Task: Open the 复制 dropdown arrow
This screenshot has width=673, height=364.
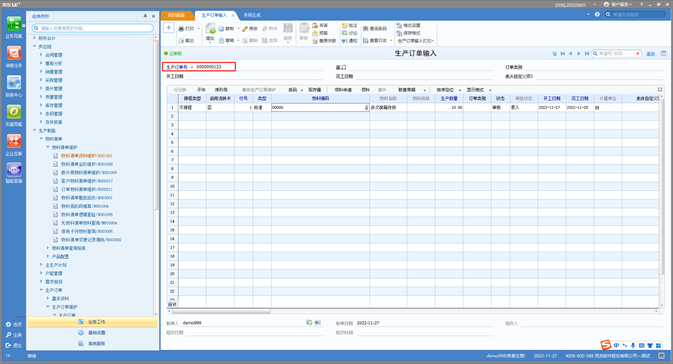Action: [238, 29]
